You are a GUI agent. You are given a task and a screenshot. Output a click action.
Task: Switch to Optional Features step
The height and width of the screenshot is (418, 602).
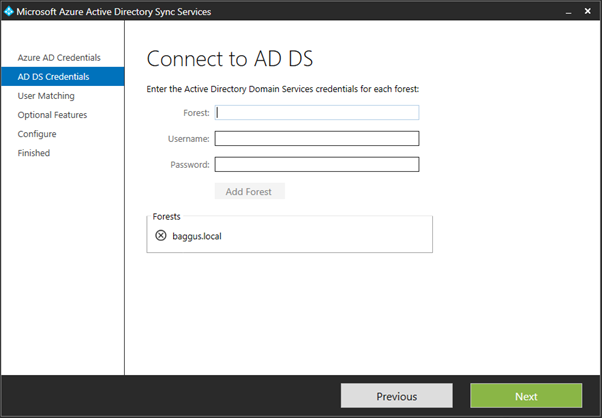click(52, 115)
